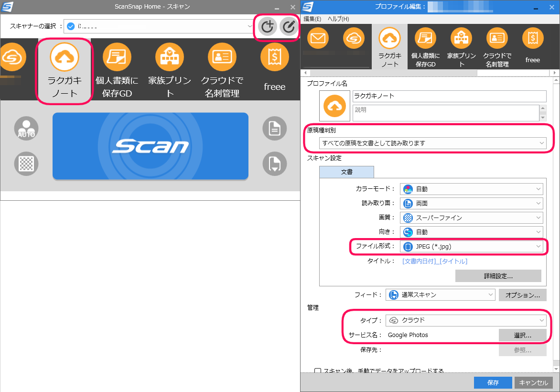
Task: Click the profile name field containing ラクガキノート
Action: [449, 96]
